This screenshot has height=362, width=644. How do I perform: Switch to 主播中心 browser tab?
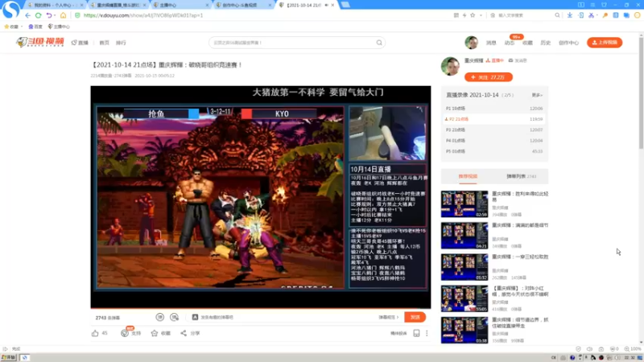pos(180,5)
